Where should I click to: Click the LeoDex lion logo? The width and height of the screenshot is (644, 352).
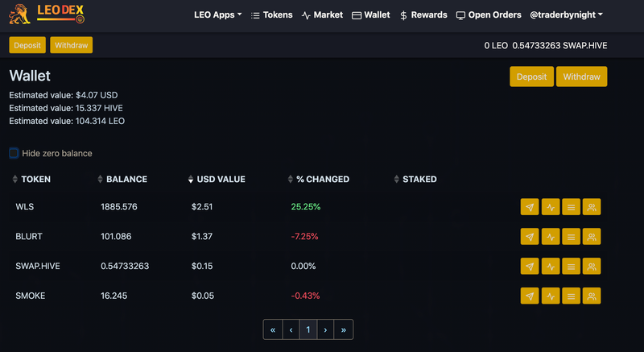[x=47, y=14]
